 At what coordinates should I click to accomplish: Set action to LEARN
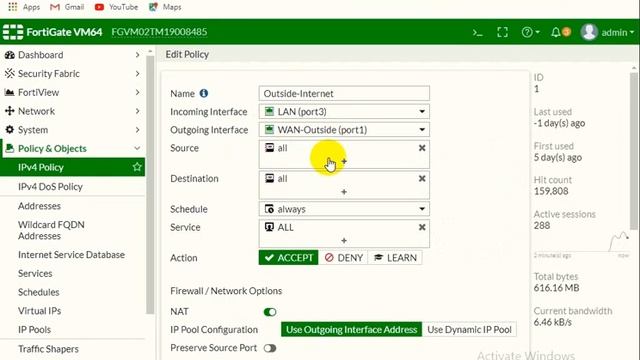click(x=395, y=258)
